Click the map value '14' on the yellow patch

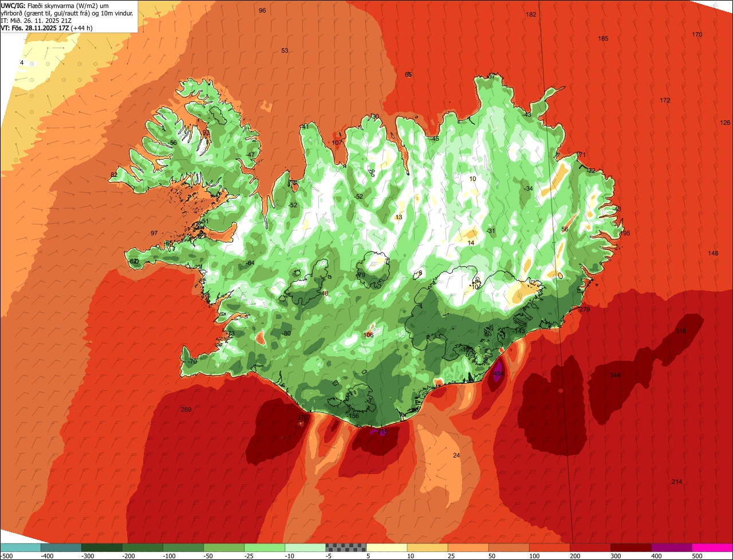[x=471, y=243]
